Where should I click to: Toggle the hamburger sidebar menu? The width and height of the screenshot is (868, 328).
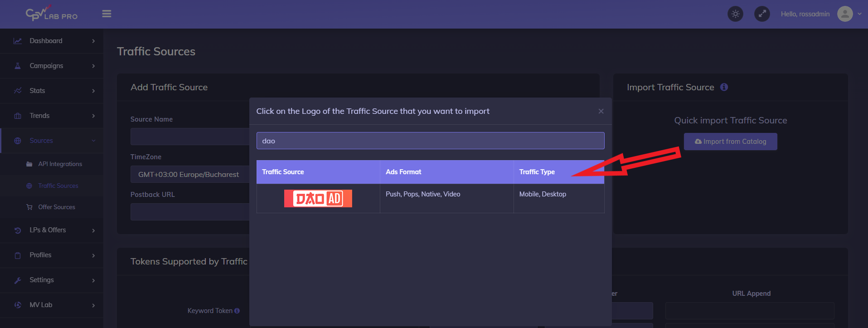tap(107, 14)
